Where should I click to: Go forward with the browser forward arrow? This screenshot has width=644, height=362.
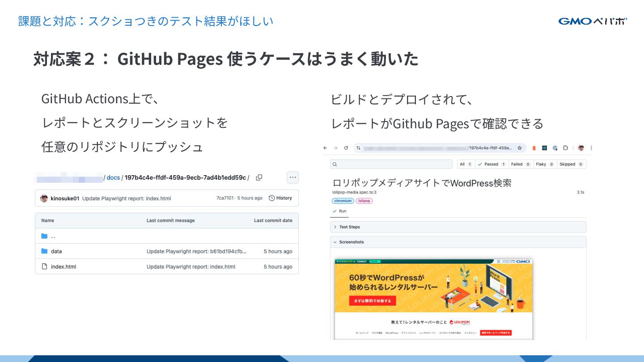point(335,148)
